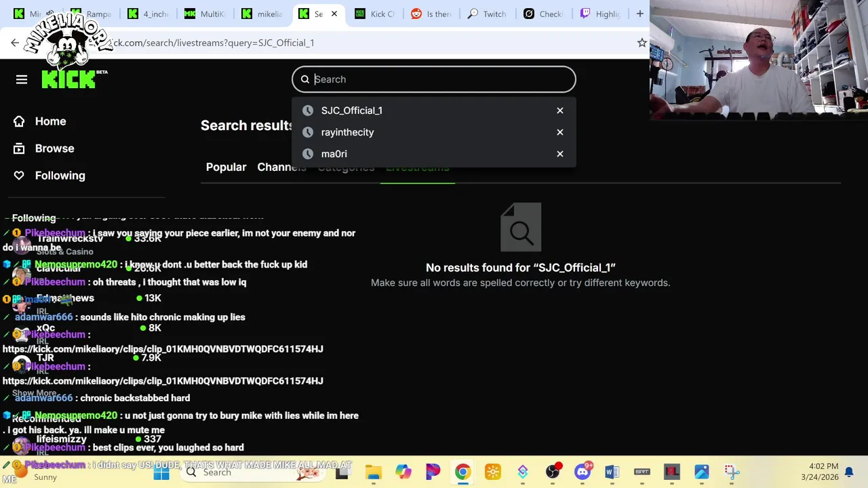
Task: Open Google Chrome from taskbar
Action: [x=462, y=472]
